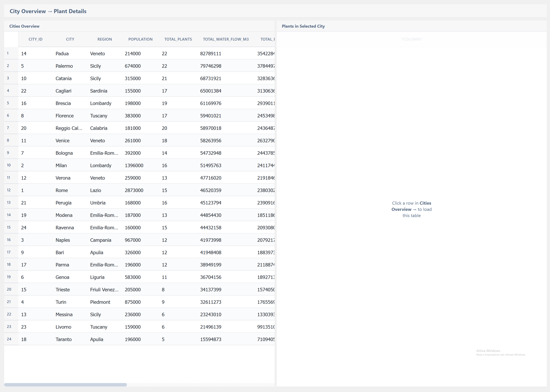Image resolution: width=550 pixels, height=392 pixels.
Task: Click the Cities Overview panel title
Action: click(24, 26)
